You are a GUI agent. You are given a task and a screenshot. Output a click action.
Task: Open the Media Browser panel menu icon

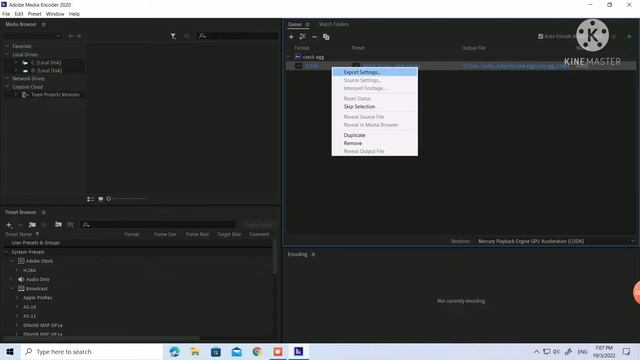click(44, 24)
